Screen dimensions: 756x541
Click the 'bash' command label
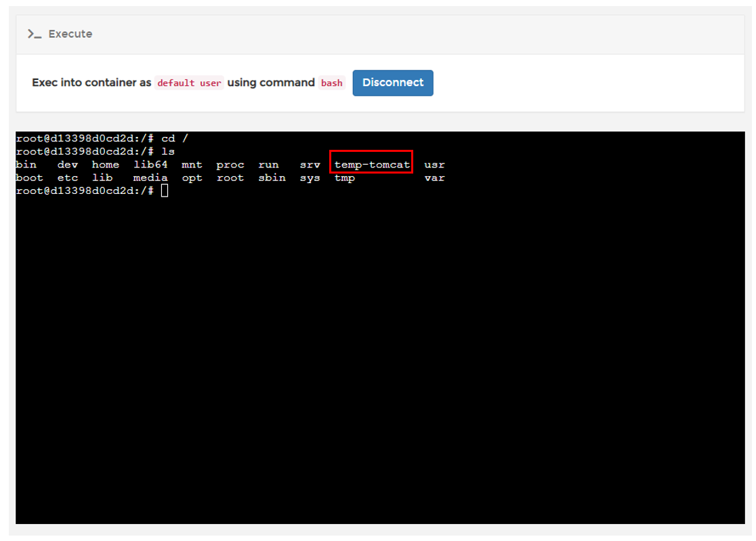coord(332,83)
